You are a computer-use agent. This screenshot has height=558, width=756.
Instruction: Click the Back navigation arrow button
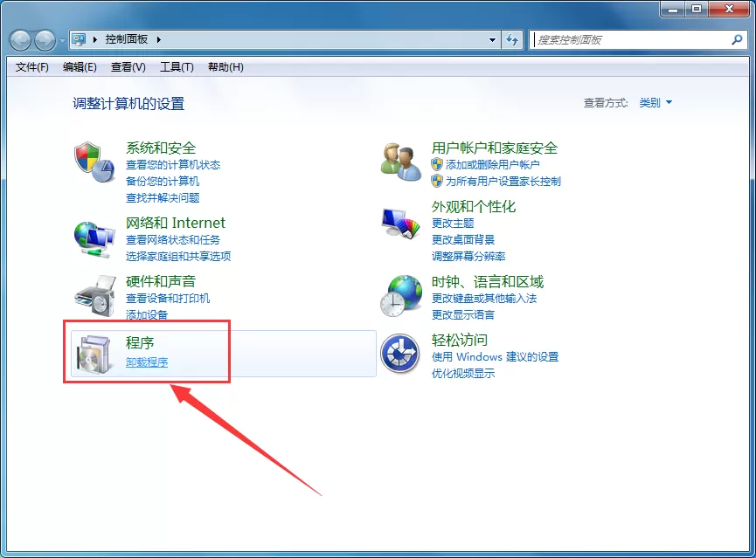pos(21,40)
